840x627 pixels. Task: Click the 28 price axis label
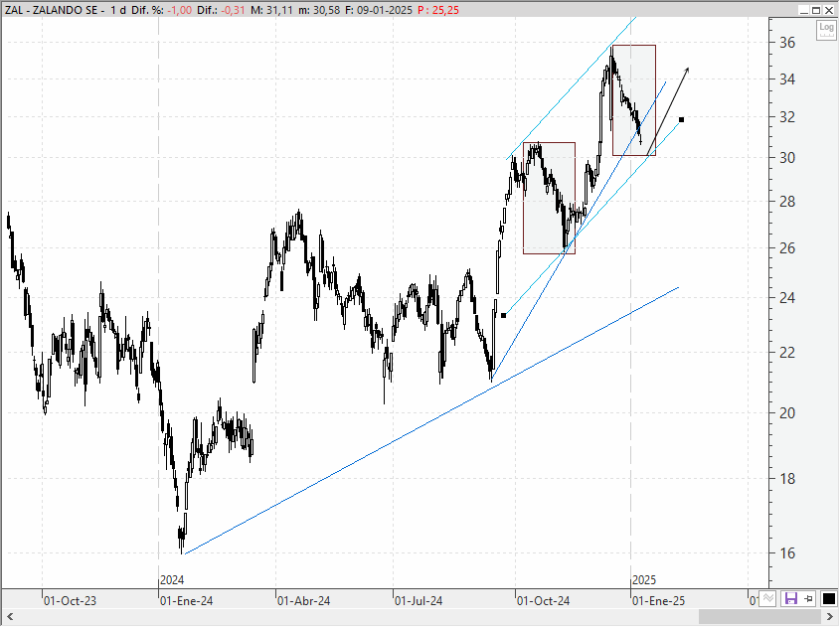[787, 202]
